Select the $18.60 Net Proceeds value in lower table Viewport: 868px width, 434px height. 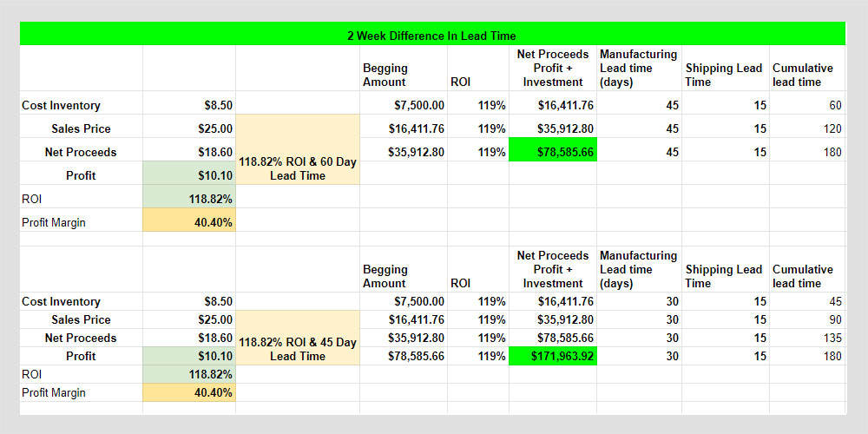(x=189, y=338)
